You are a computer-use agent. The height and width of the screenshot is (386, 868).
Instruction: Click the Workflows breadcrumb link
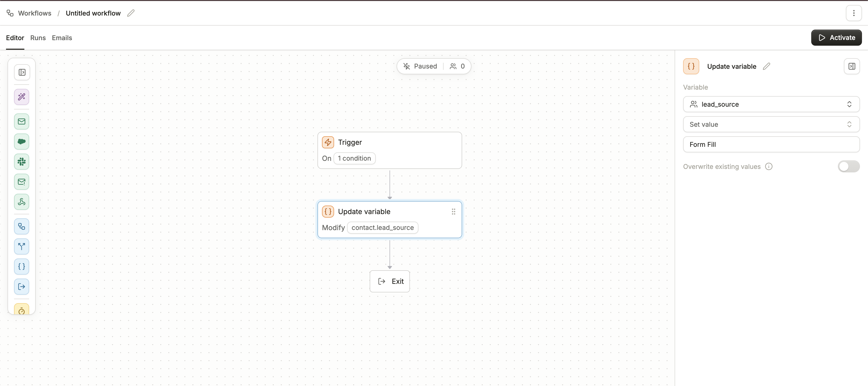pos(34,13)
